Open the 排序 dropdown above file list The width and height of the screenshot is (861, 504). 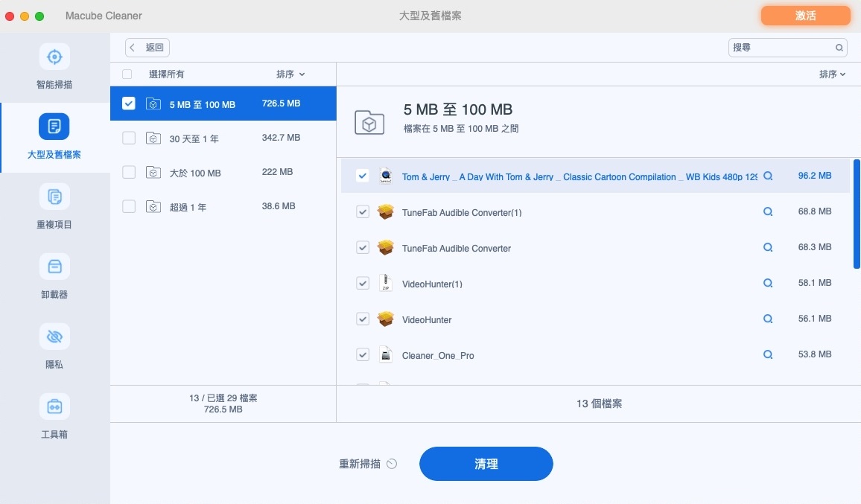point(832,74)
